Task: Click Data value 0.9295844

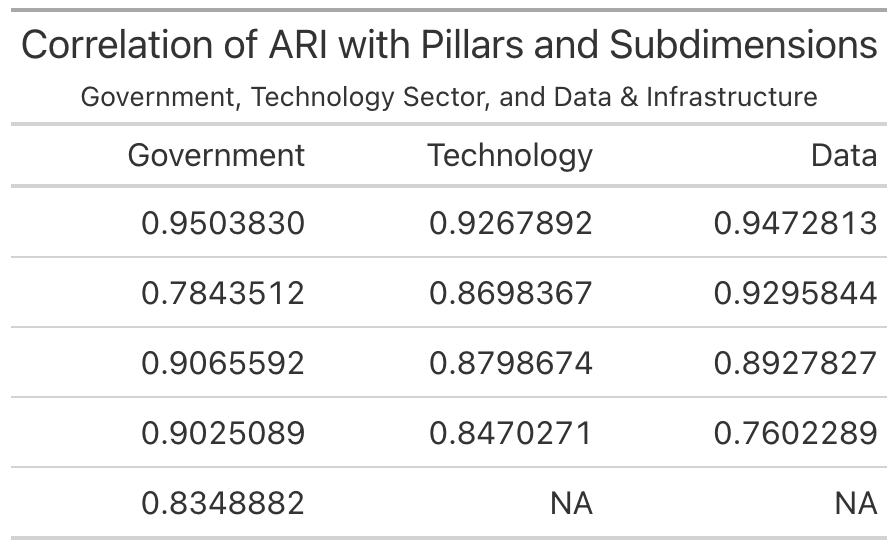Action: pos(795,292)
